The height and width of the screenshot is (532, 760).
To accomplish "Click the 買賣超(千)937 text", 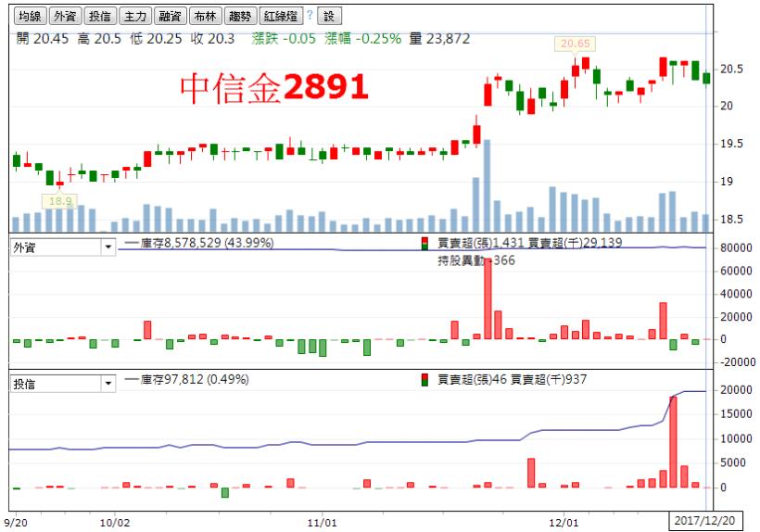I will (548, 379).
